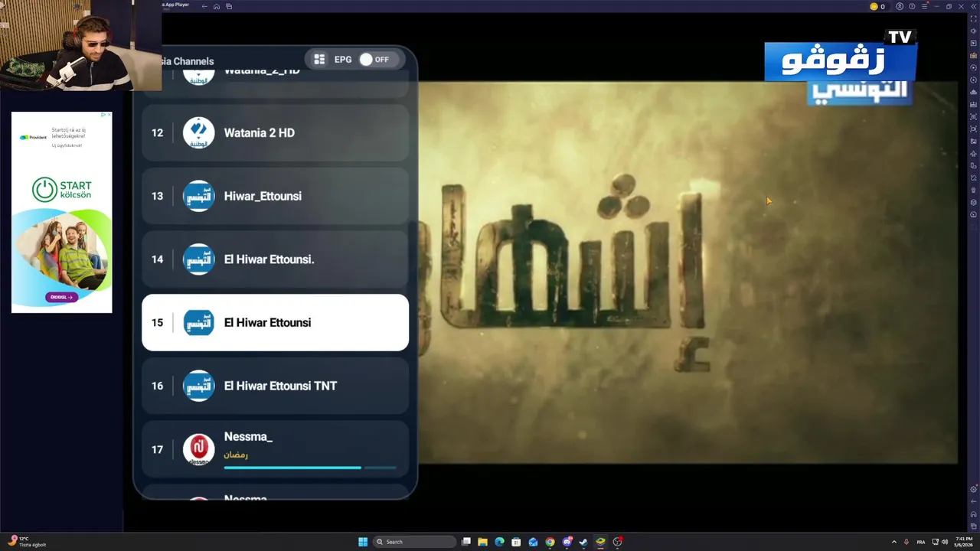This screenshot has width=980, height=551.
Task: Open Microsoft Edge from the taskbar
Action: coord(499,542)
